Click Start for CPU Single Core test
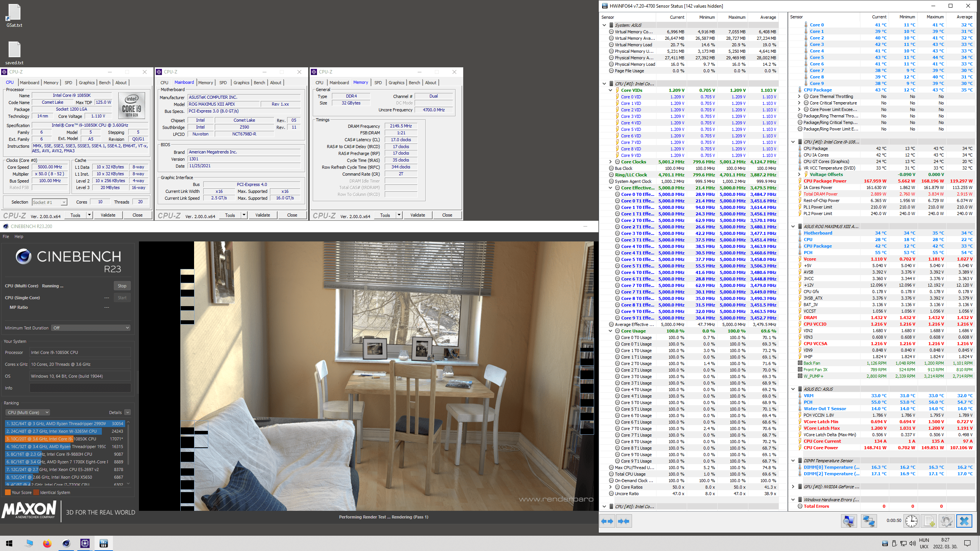The width and height of the screenshot is (980, 551). pyautogui.click(x=122, y=298)
